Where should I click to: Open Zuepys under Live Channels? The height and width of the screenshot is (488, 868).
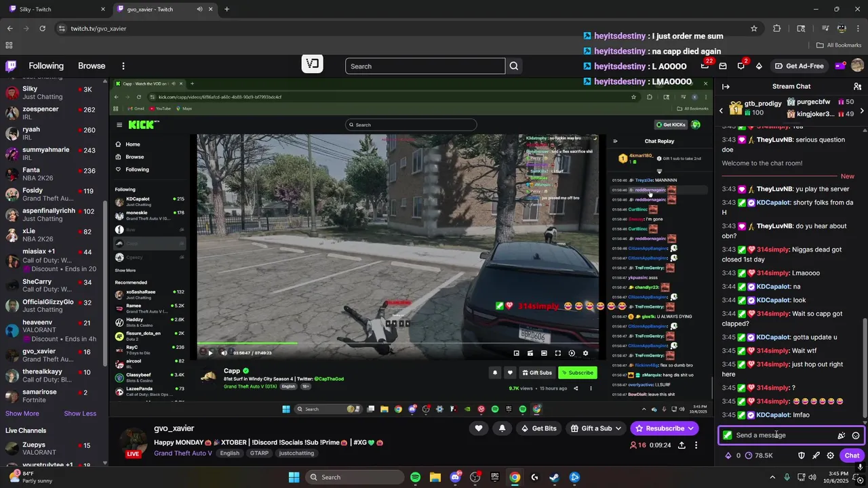tap(52, 449)
